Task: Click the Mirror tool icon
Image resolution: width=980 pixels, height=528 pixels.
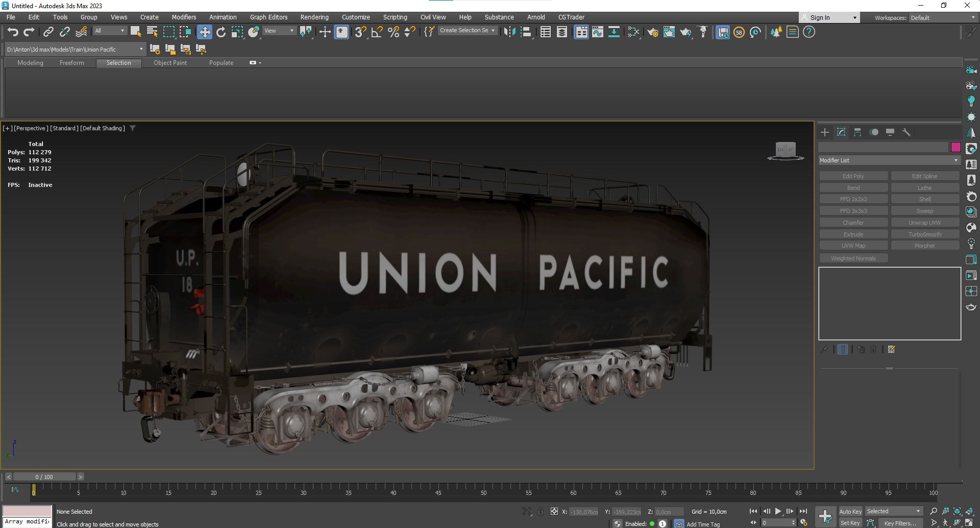Action: pos(509,32)
